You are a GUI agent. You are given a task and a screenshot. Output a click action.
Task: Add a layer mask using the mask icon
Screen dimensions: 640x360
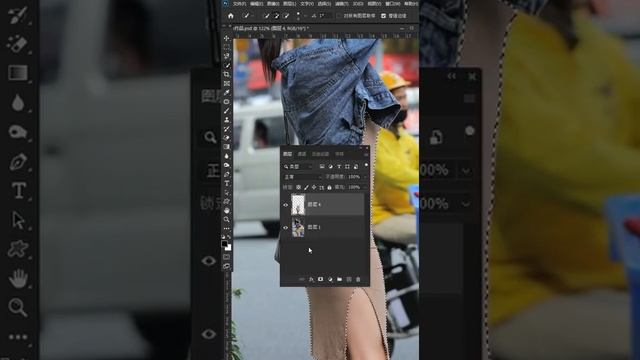coord(320,280)
